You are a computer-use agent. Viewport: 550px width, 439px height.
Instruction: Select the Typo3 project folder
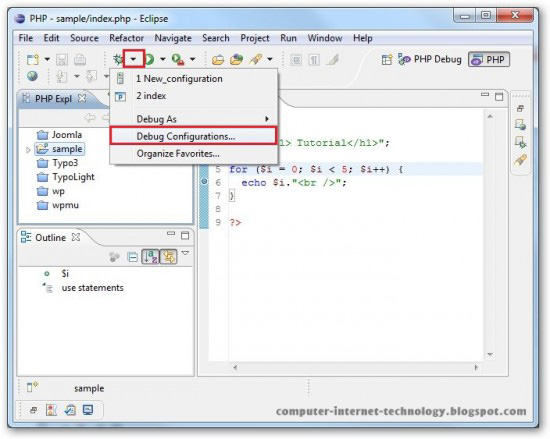click(58, 163)
